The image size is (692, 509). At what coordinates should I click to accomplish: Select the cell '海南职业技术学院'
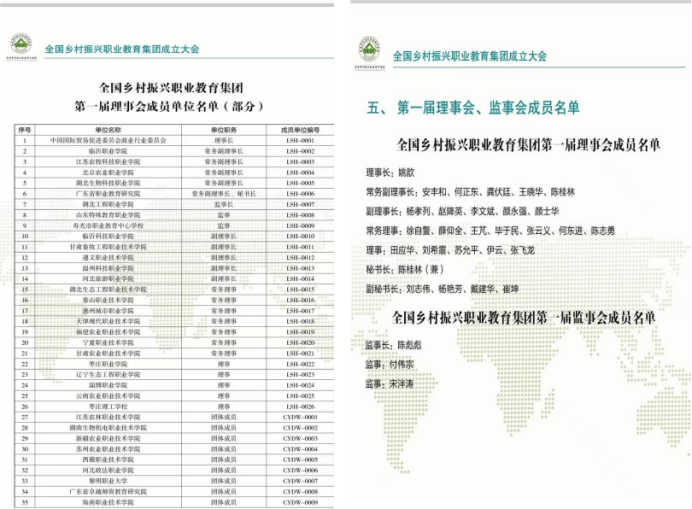coord(108,502)
